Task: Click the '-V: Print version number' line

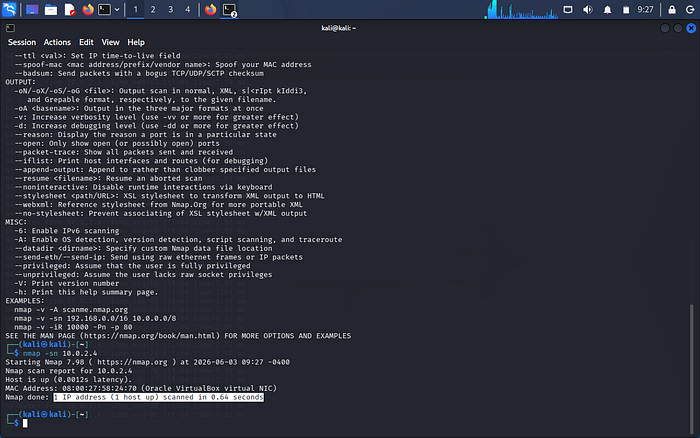Action: pyautogui.click(x=67, y=284)
